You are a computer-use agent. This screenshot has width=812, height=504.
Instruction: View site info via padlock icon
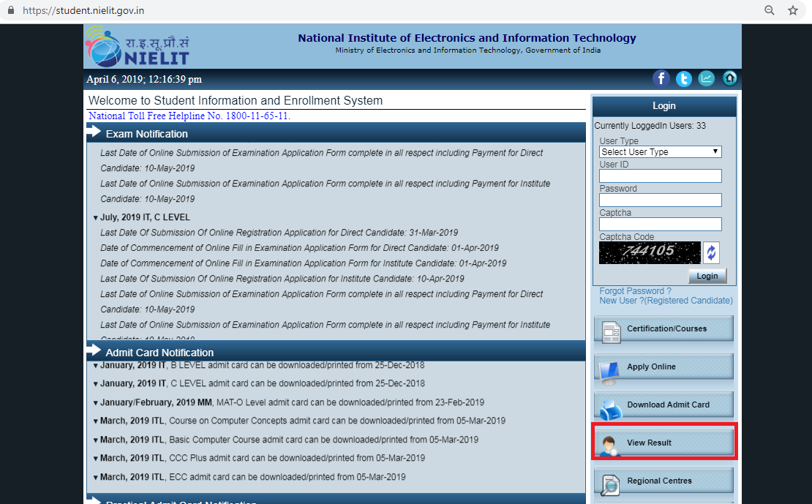click(11, 10)
